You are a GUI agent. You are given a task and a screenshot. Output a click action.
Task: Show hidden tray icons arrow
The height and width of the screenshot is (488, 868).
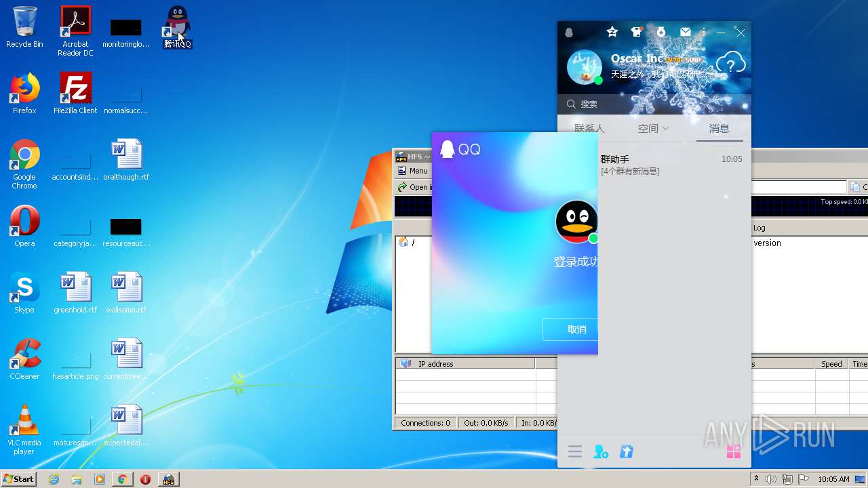tap(757, 479)
